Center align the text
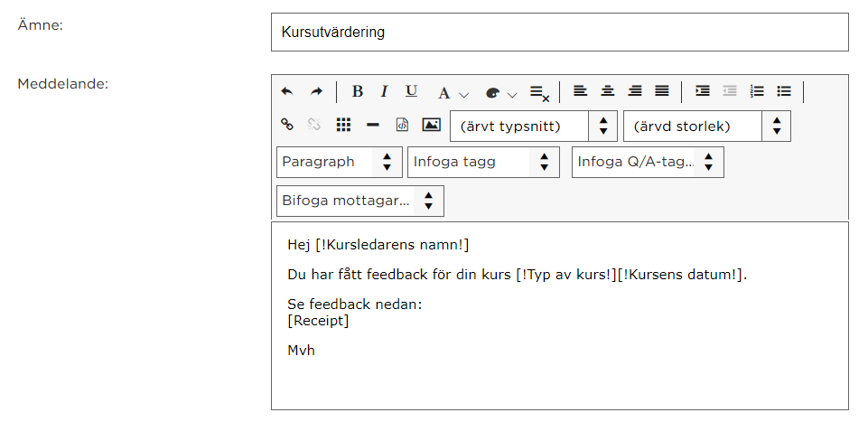This screenshot has height=422, width=868. [x=607, y=91]
